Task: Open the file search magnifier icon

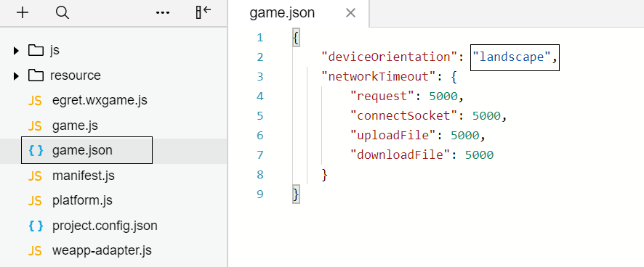Action: click(x=62, y=13)
